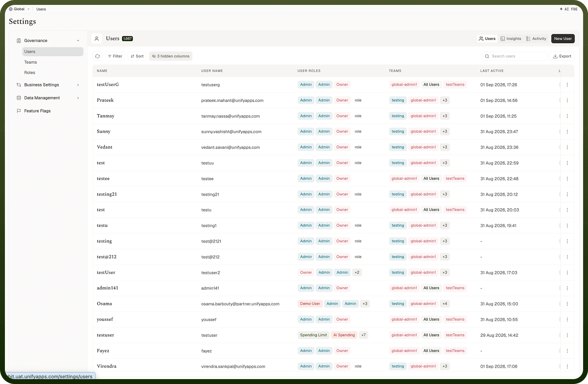Open row actions menu for testUserG

567,85
